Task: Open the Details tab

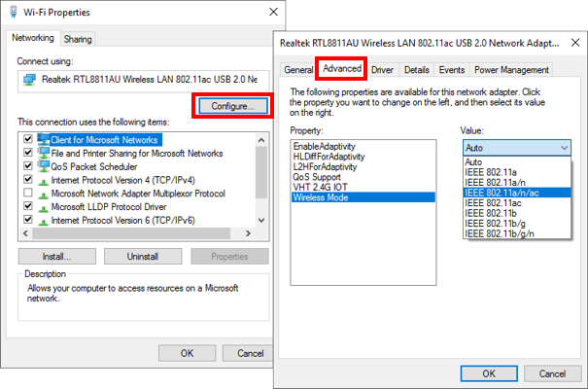Action: click(417, 70)
